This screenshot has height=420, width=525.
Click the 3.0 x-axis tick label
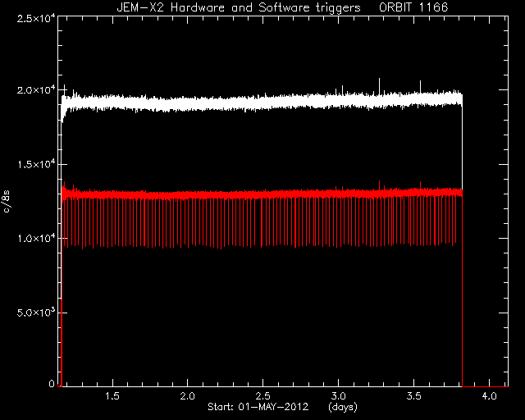(338, 396)
